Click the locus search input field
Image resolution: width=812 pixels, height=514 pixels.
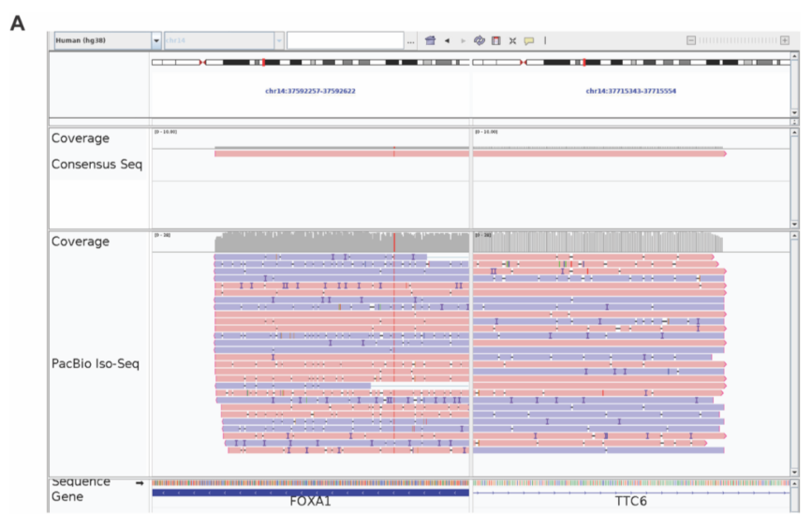(346, 40)
